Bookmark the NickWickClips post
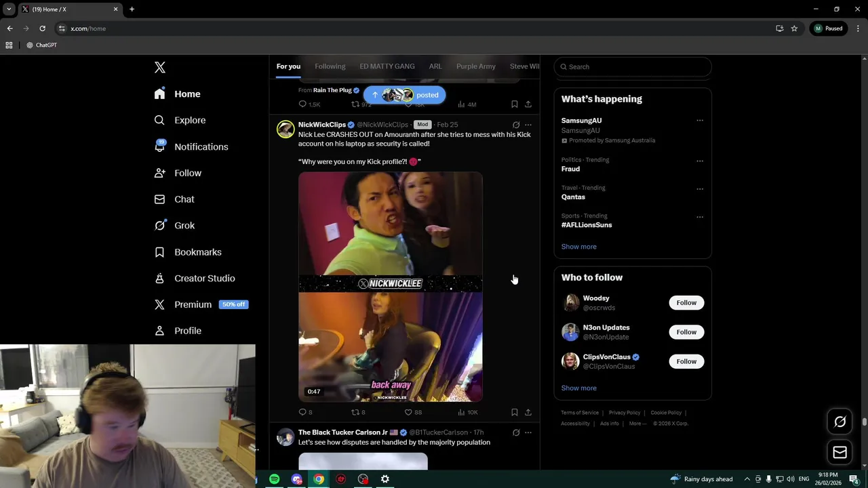Viewport: 868px width, 488px height. coord(515,412)
